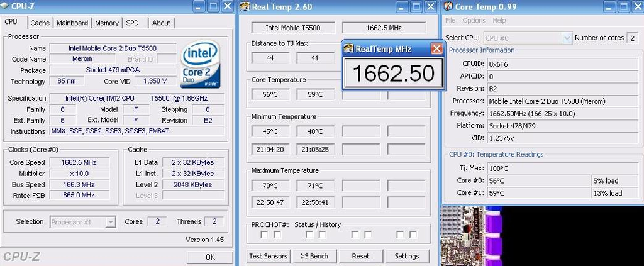The height and width of the screenshot is (266, 644).
Task: Click the Reset button in Real Temp
Action: click(x=360, y=256)
